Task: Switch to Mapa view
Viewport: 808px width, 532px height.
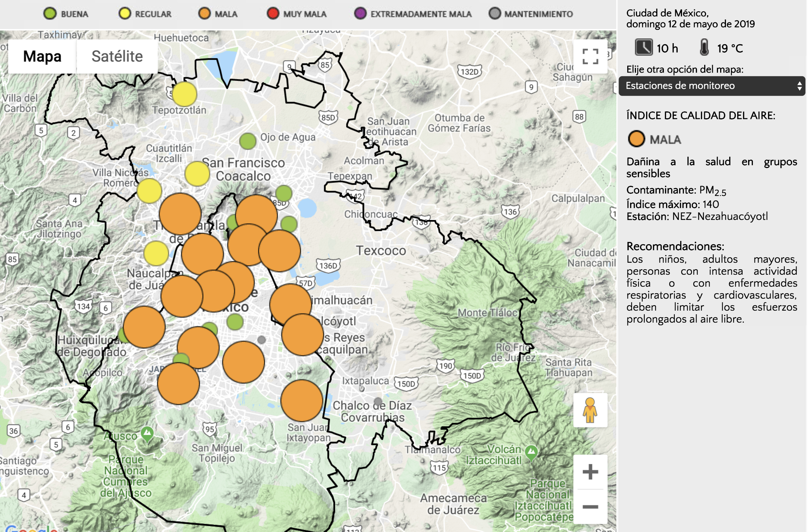Action: (x=42, y=57)
